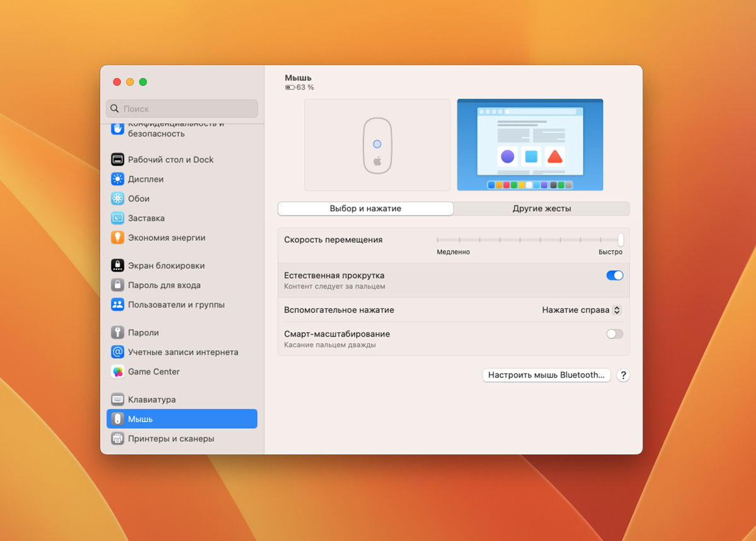Click the Клавиатура keyboard icon
The image size is (756, 541).
(118, 400)
